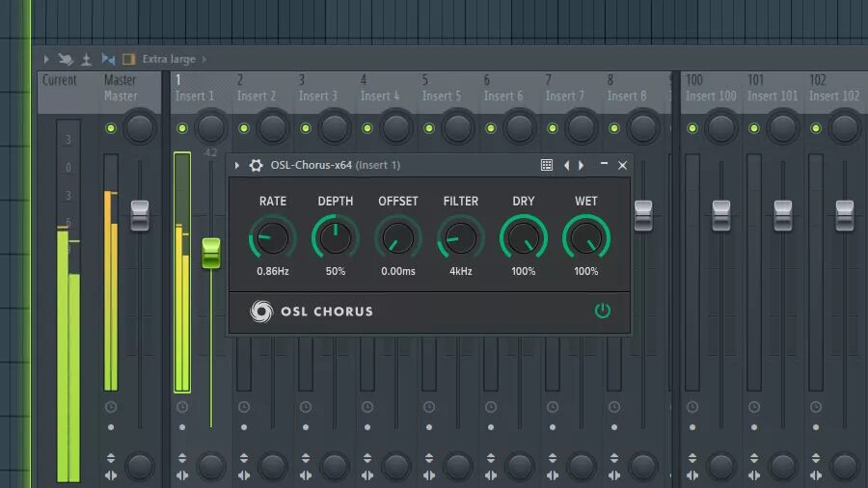
Task: Select next preset arrow in plugin
Action: click(x=582, y=165)
